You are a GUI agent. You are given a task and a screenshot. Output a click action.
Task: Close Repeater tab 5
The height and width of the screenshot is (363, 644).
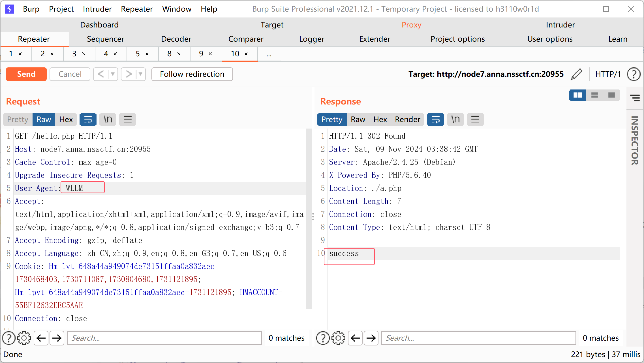click(147, 54)
